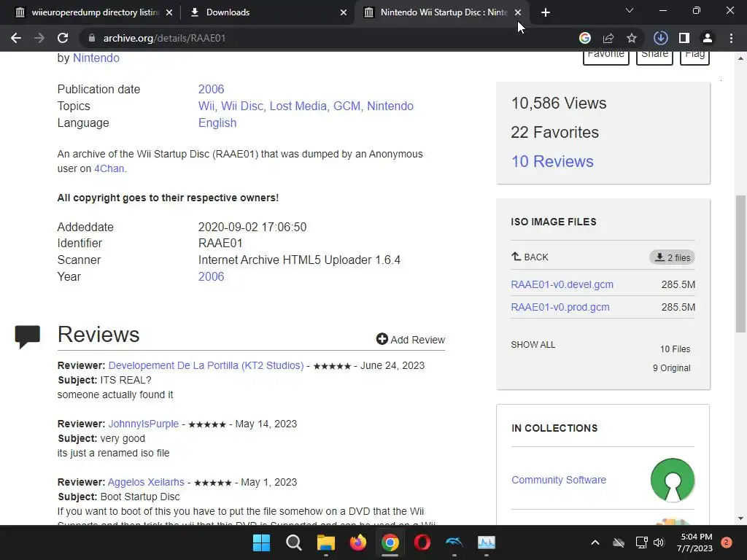
Task: Close the wiieuroperedump directory listing tab
Action: click(169, 12)
